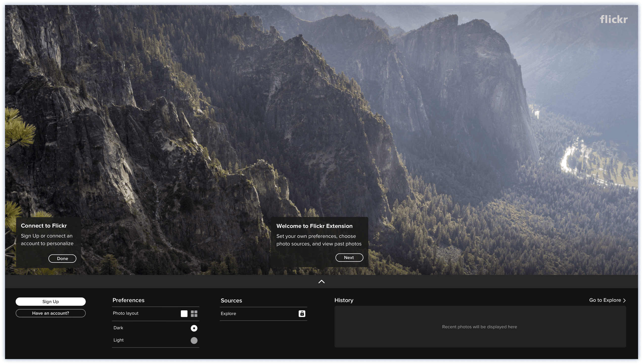
Task: Click the flickr logo
Action: coord(614,19)
